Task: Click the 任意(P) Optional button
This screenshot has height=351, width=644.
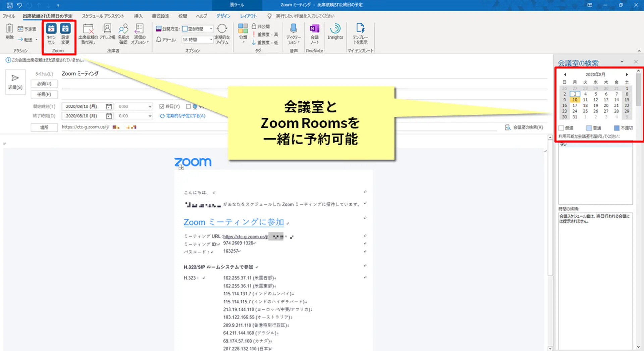Action: coord(44,95)
